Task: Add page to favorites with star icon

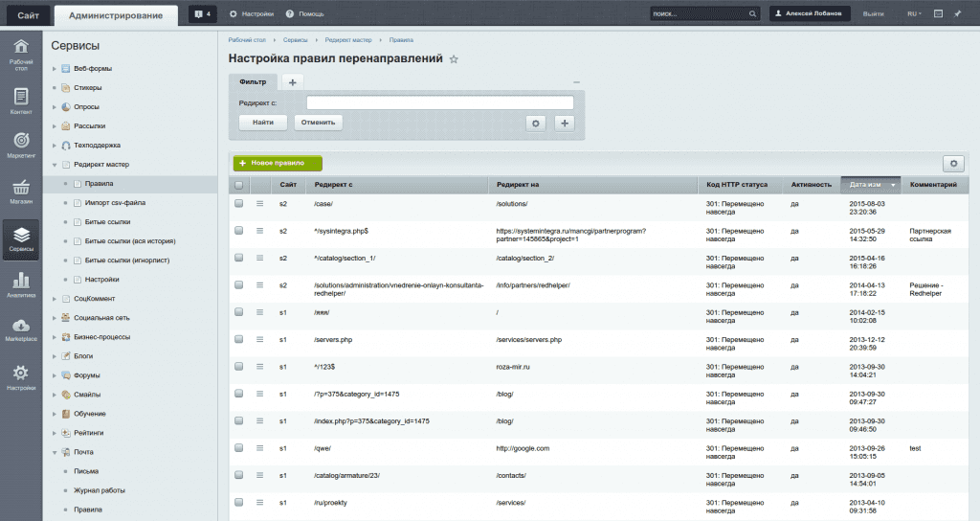Action: coord(454,59)
